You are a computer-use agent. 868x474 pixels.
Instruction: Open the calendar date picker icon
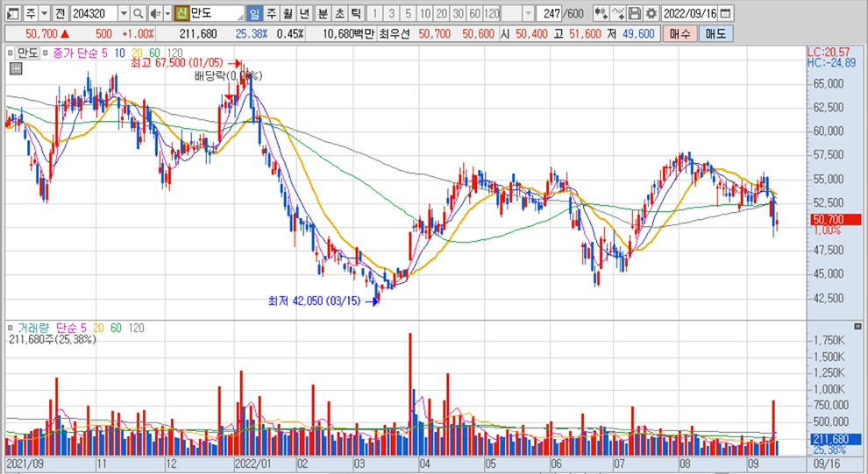tap(725, 14)
